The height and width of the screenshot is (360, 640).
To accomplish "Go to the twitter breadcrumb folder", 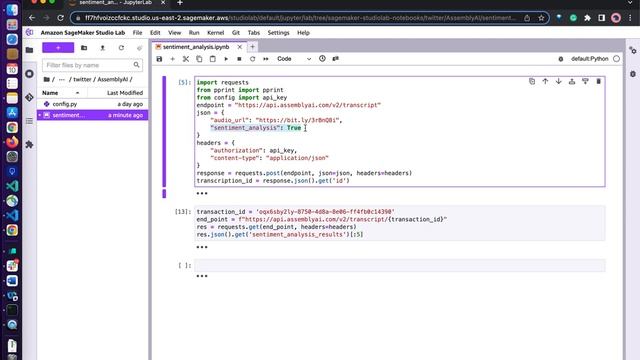I will [x=82, y=79].
